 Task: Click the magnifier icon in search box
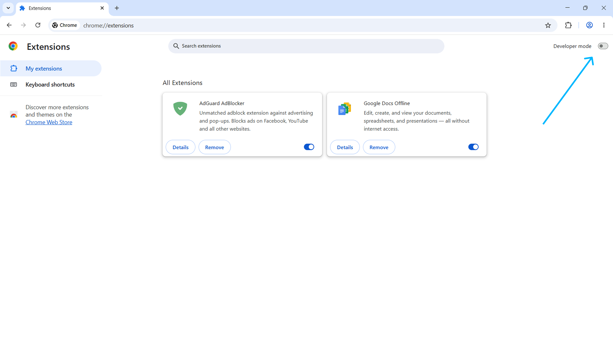(176, 46)
